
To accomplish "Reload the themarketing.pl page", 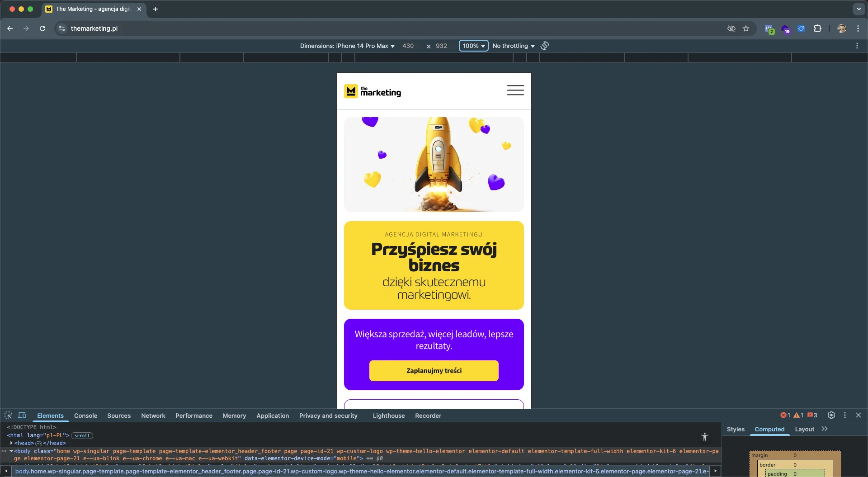I will (42, 28).
